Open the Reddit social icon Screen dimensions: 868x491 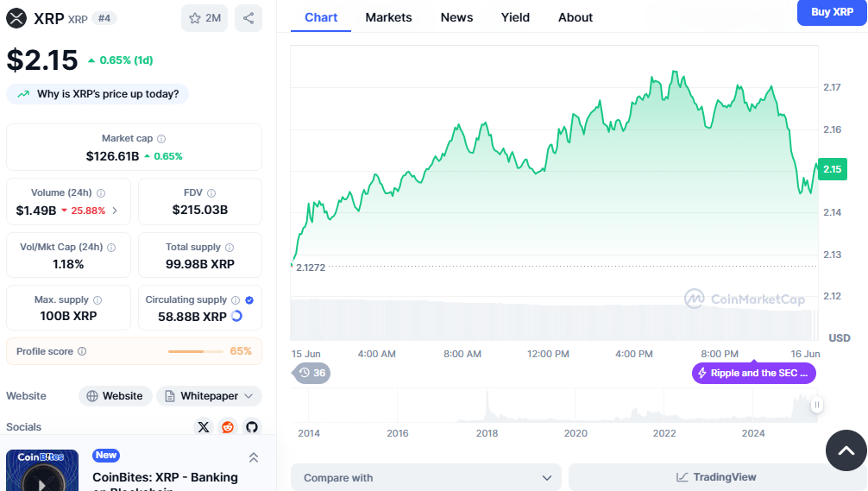point(228,426)
